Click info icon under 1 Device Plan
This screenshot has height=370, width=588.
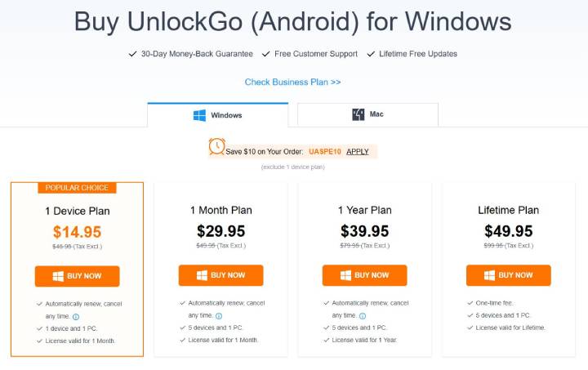tap(76, 316)
